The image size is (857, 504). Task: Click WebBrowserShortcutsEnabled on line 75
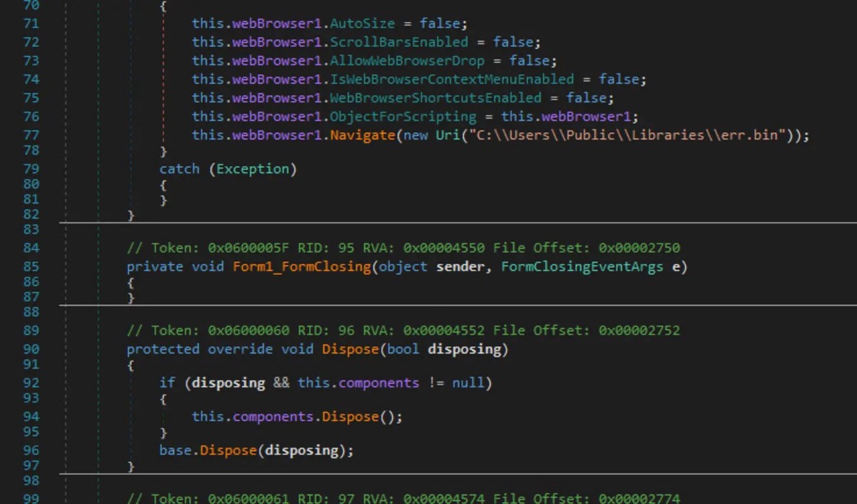click(436, 98)
